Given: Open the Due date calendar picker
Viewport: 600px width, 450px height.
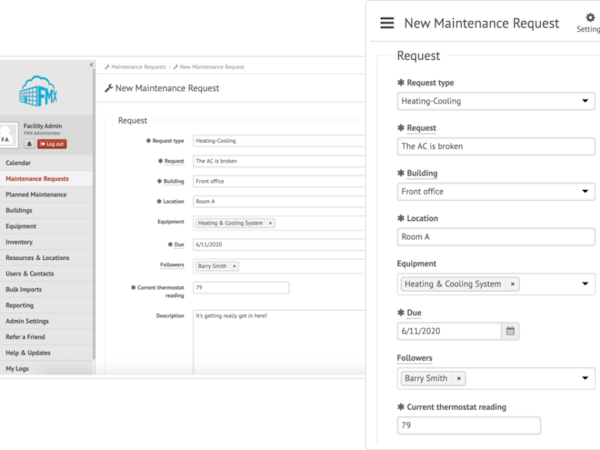Looking at the screenshot, I should tap(510, 331).
